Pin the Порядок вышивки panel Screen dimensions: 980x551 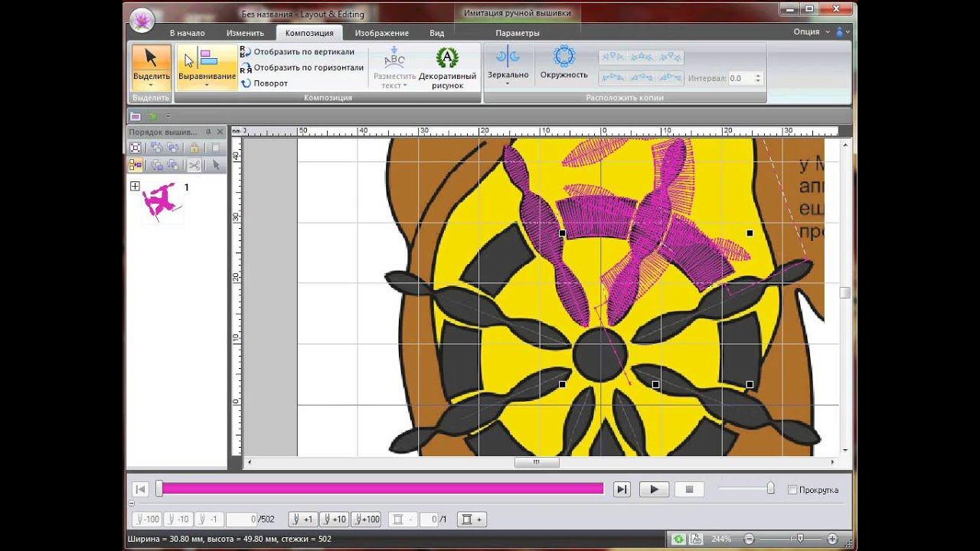[208, 132]
